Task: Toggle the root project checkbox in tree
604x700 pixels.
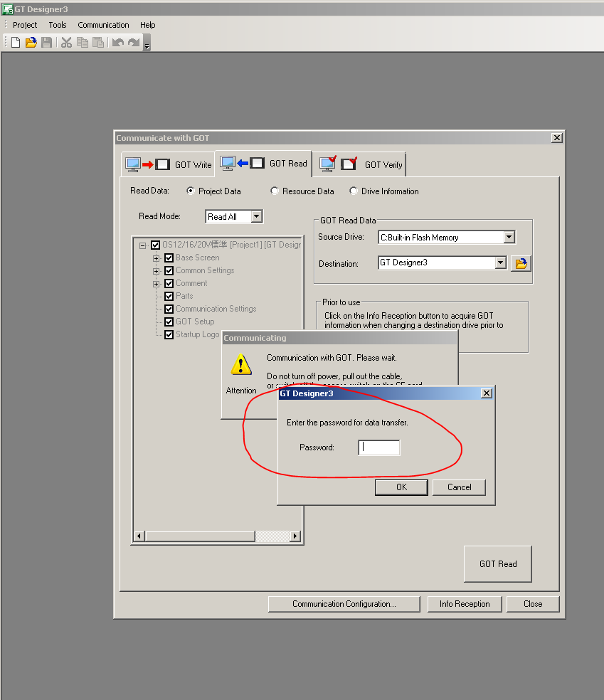Action: (x=155, y=245)
